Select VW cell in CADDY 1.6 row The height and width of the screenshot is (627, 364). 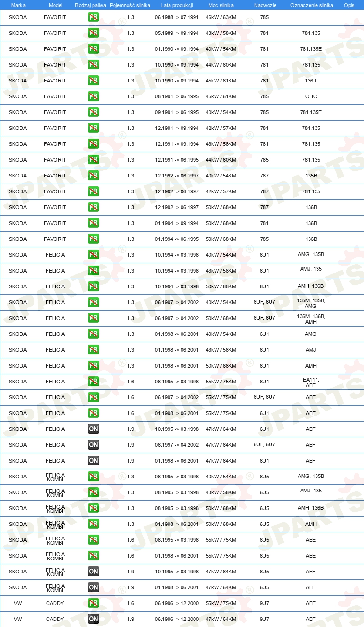18,604
